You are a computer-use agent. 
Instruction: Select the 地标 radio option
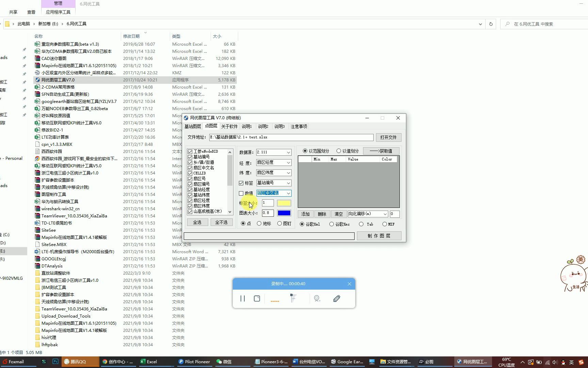point(259,224)
